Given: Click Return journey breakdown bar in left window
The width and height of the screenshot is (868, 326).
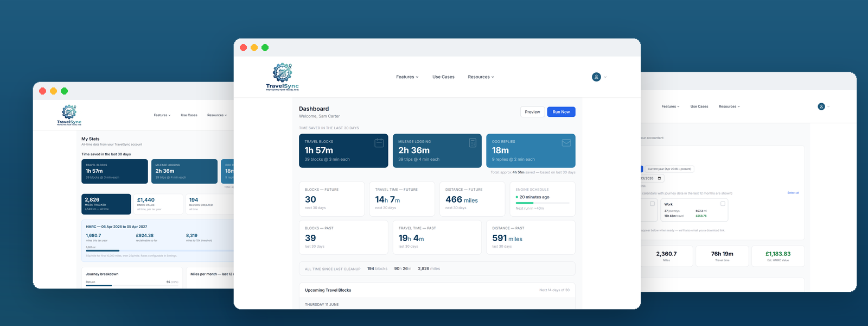Looking at the screenshot, I should coord(132,285).
